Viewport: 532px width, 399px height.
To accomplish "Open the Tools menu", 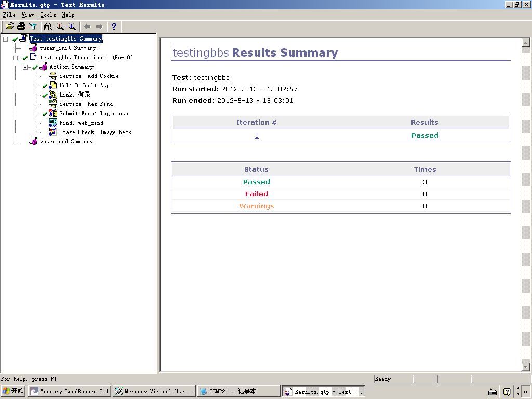I will 48,15.
